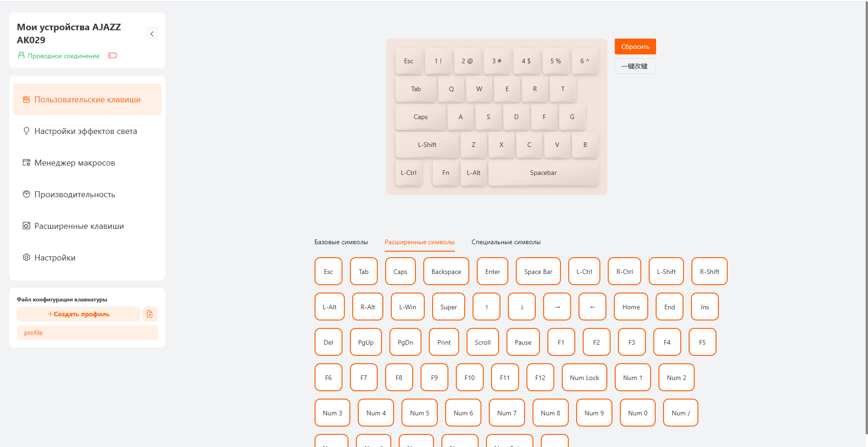Open Настройки menu item
The image size is (868, 447).
[87, 258]
